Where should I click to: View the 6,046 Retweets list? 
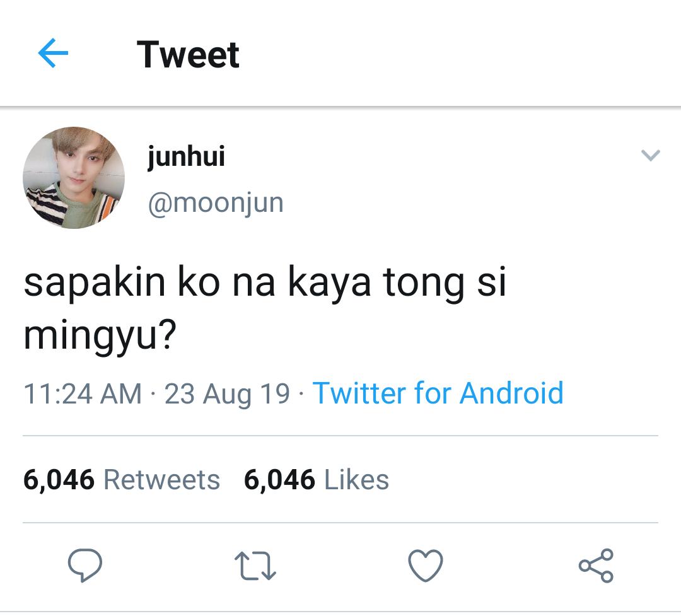pyautogui.click(x=122, y=480)
